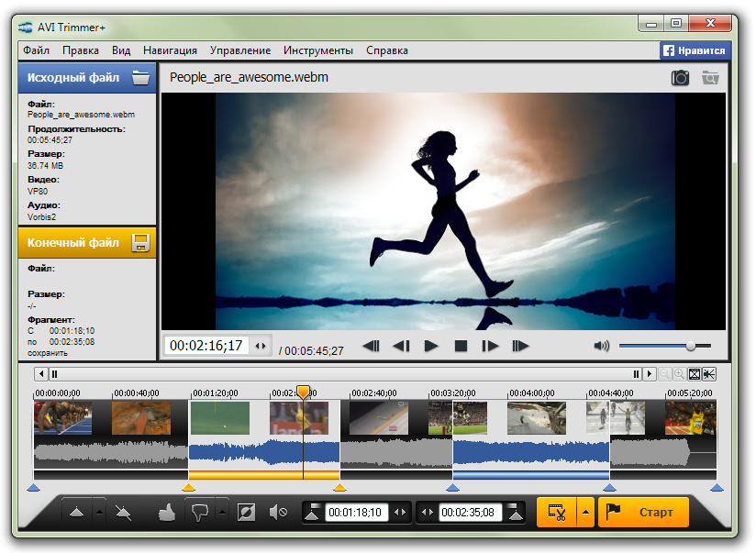Click orange marker at fragment start
Viewport: 756px width, 553px height.
click(188, 488)
